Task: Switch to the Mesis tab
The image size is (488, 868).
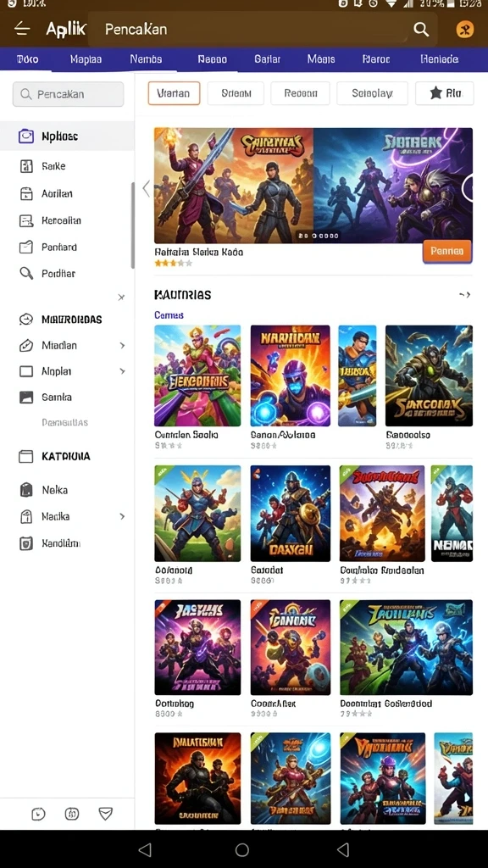Action: click(321, 59)
